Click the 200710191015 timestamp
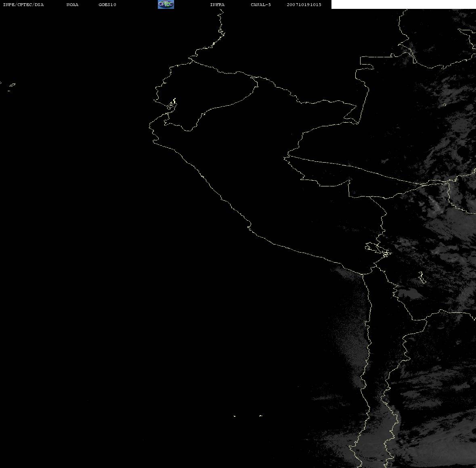 [x=304, y=4]
